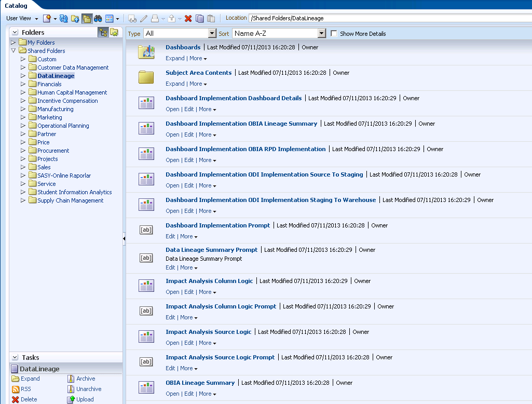
Task: Expand the Sales folder node
Action: (x=22, y=167)
